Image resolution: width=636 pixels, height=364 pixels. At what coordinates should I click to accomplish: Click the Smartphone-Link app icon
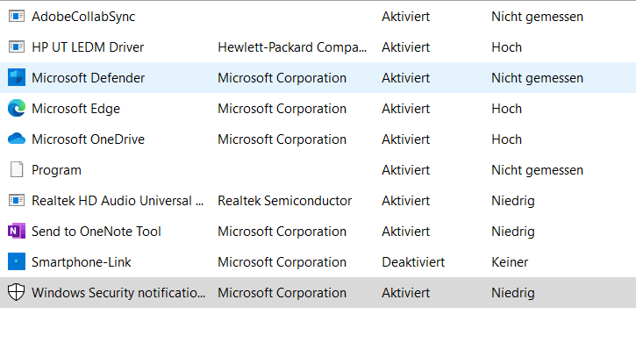[16, 261]
